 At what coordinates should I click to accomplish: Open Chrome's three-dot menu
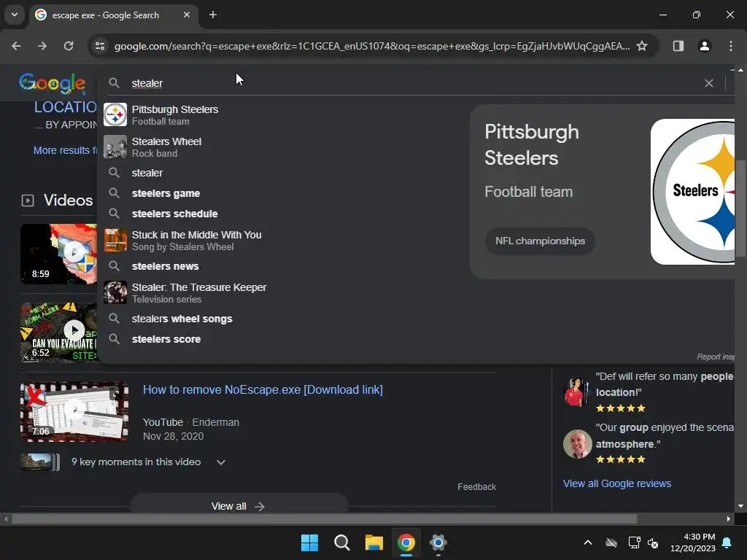(x=731, y=46)
